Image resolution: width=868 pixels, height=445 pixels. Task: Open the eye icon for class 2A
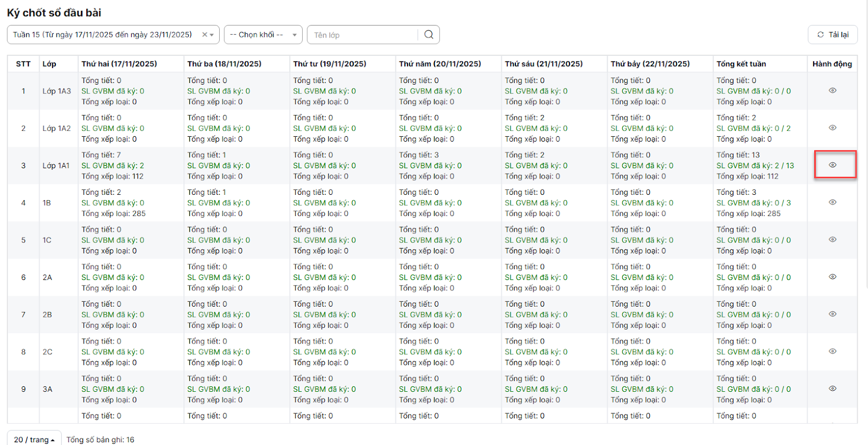pos(832,277)
